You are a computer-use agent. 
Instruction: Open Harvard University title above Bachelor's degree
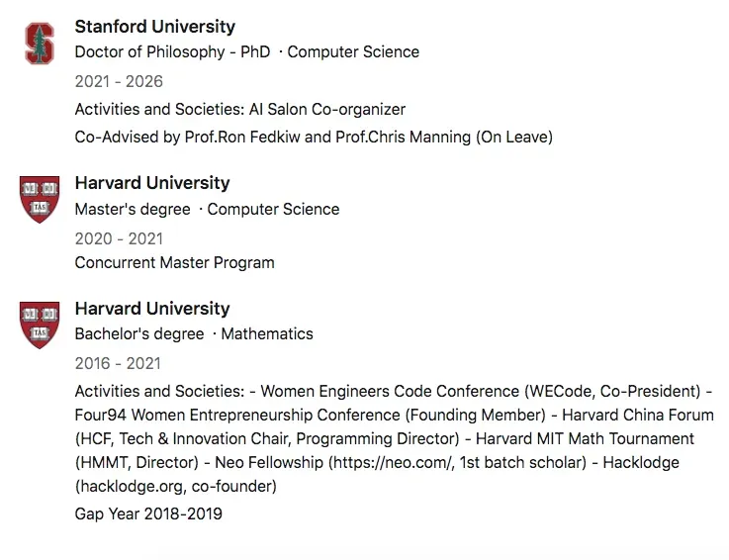(152, 309)
